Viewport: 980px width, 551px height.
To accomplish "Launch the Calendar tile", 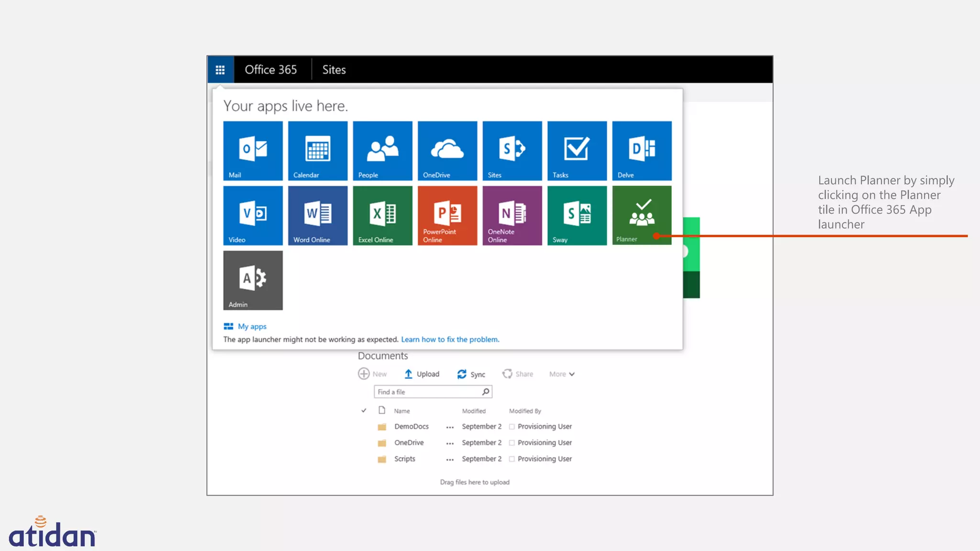I will [x=318, y=151].
